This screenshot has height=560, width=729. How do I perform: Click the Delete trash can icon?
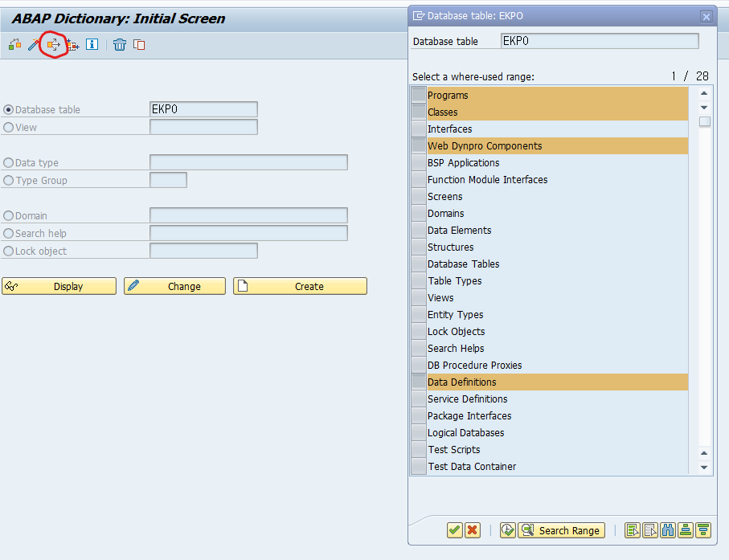pos(120,45)
